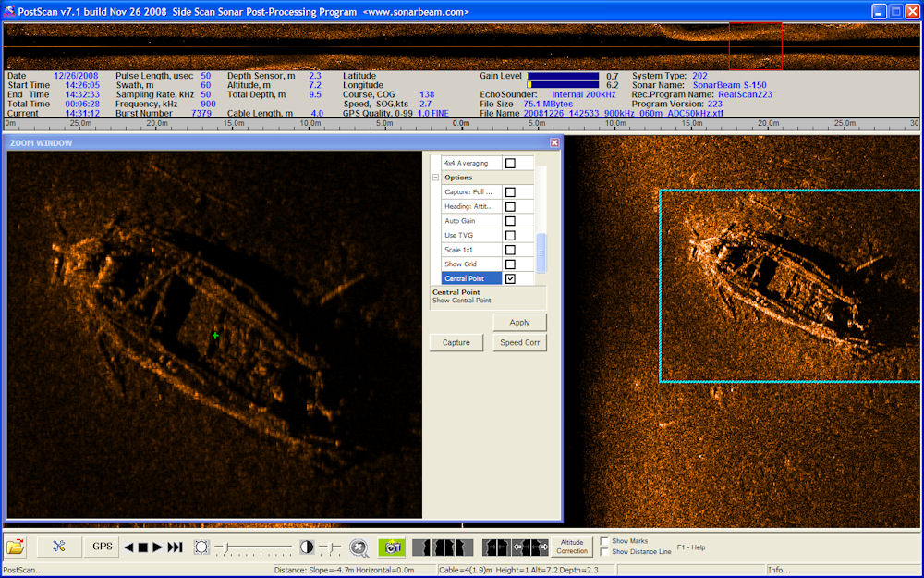924x578 pixels.
Task: Click the Capture button
Action: [456, 343]
